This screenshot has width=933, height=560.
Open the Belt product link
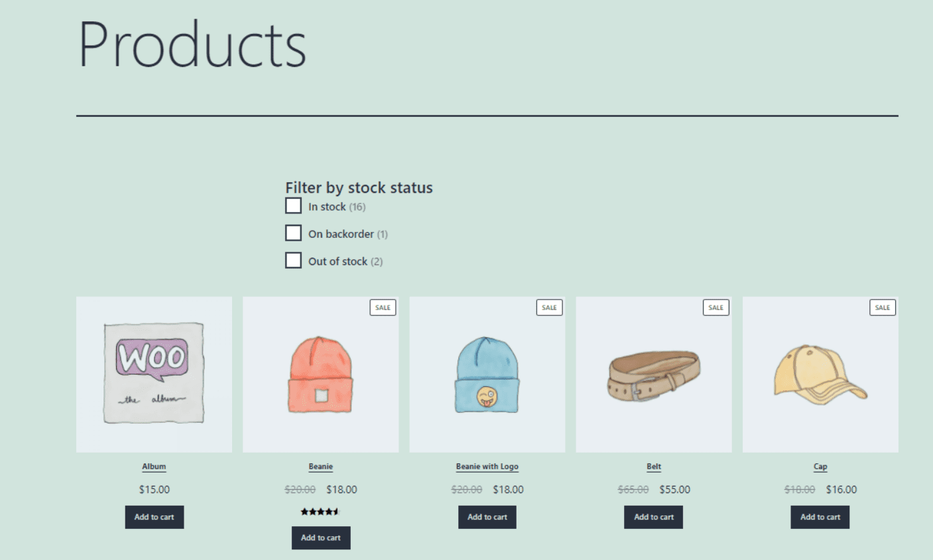pos(653,466)
